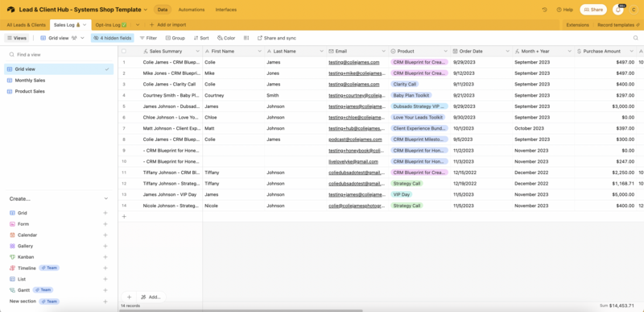Open the Product column dropdown
Viewport: 644px width, 312px height.
(x=445, y=52)
